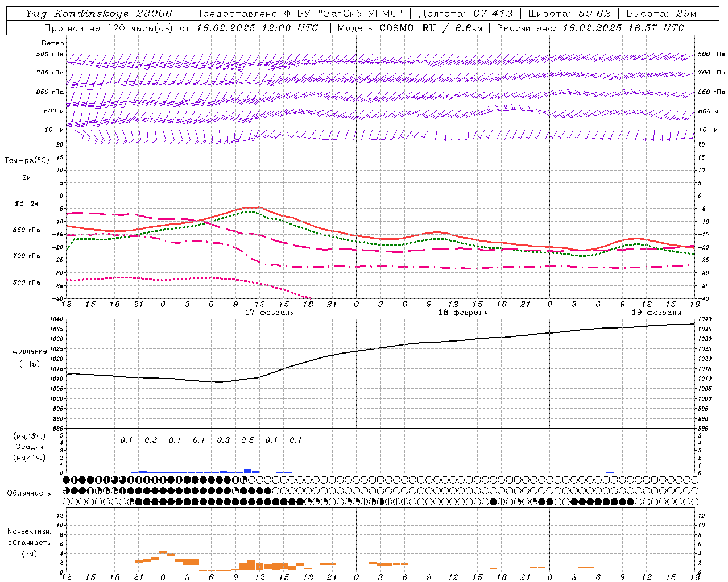Click the Высота 29м elevation field

coord(661,14)
